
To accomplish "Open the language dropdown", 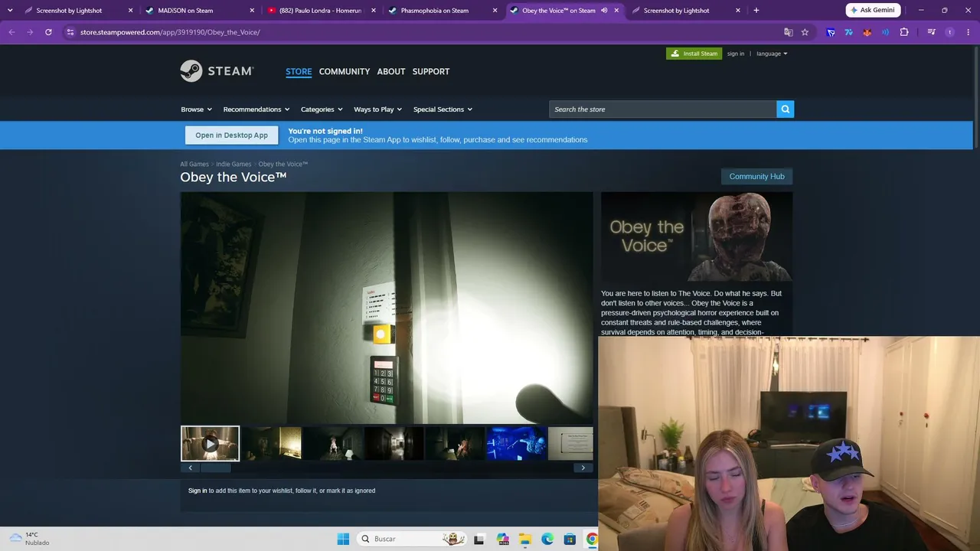I will 772,54.
